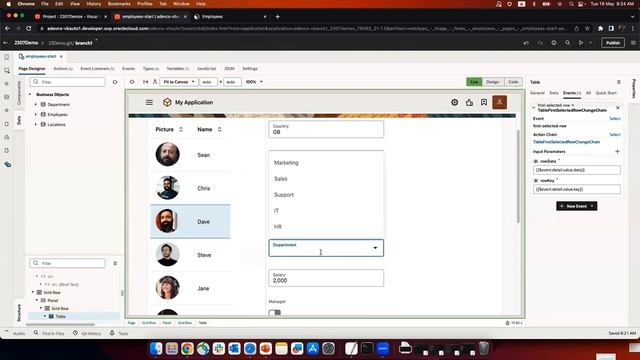640x360 pixels.
Task: Click the Find in Files magnifier icon
Action: [x=36, y=333]
